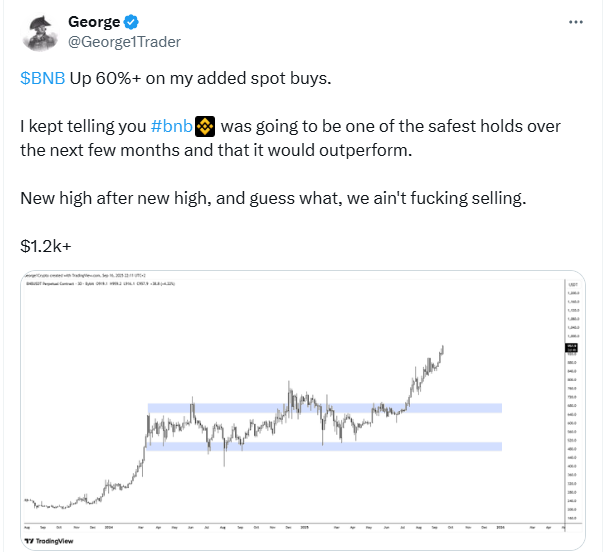Open the @George1Trader handle
Screen dimensions: 604x552
[124, 42]
